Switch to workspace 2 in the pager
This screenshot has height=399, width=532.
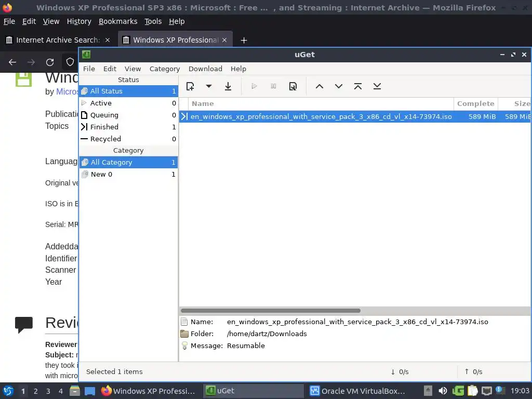35,391
